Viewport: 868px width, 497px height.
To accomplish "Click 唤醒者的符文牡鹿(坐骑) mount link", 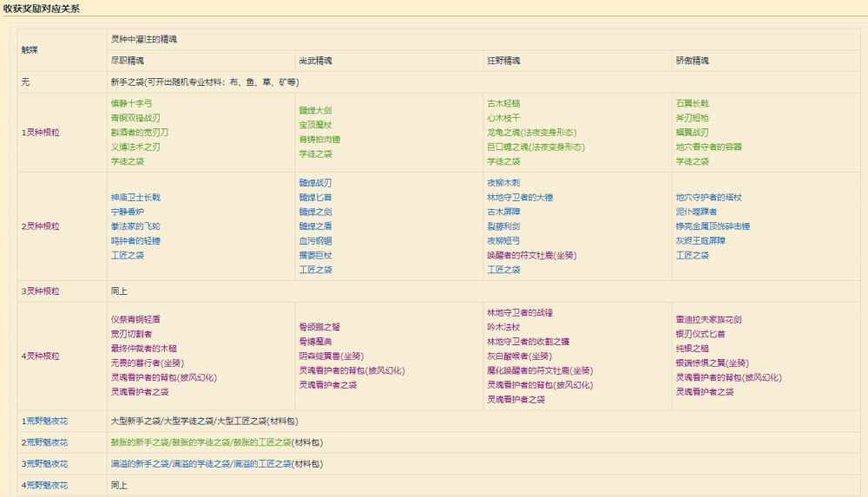I will tap(531, 255).
